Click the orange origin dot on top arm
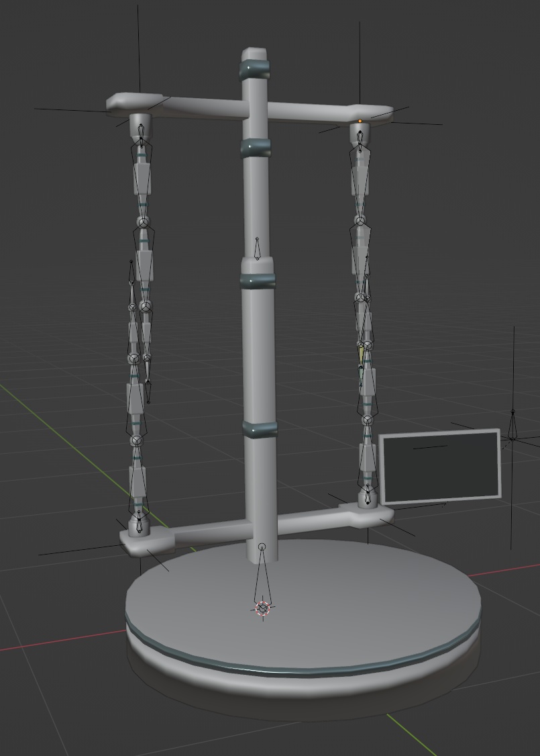Image resolution: width=540 pixels, height=756 pixels. 360,122
